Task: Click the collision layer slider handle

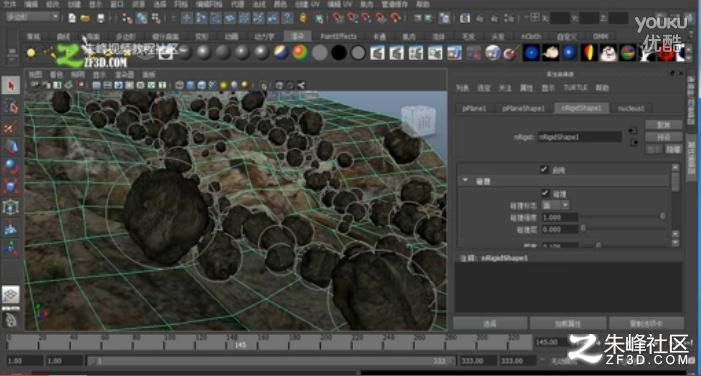Action: pos(583,228)
